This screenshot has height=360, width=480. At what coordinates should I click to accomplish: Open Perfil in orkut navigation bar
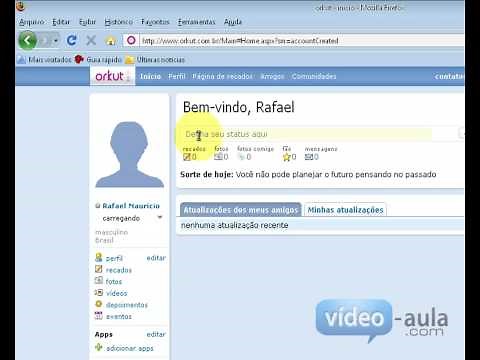177,76
